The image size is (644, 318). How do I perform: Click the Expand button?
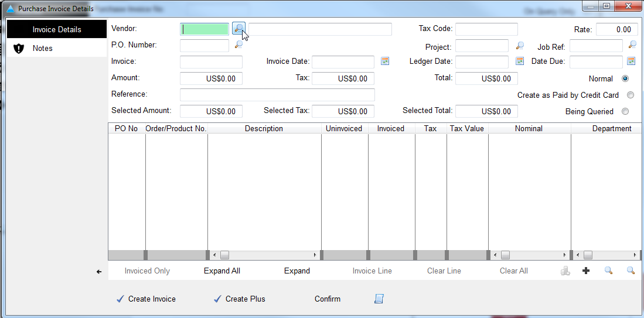coord(297,271)
